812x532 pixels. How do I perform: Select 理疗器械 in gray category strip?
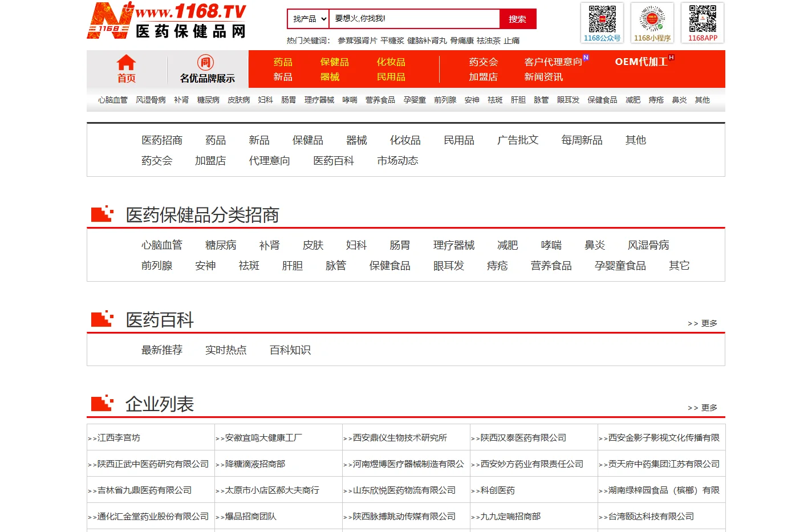click(319, 100)
